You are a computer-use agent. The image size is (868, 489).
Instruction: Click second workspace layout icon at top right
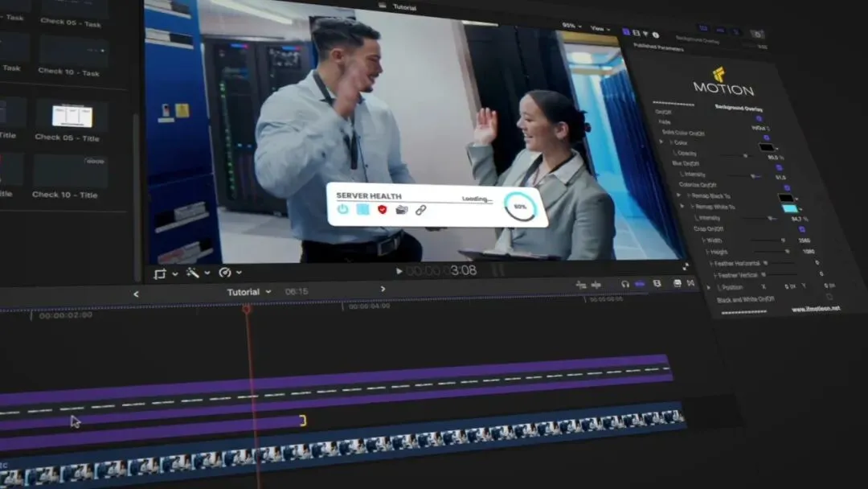tap(720, 30)
